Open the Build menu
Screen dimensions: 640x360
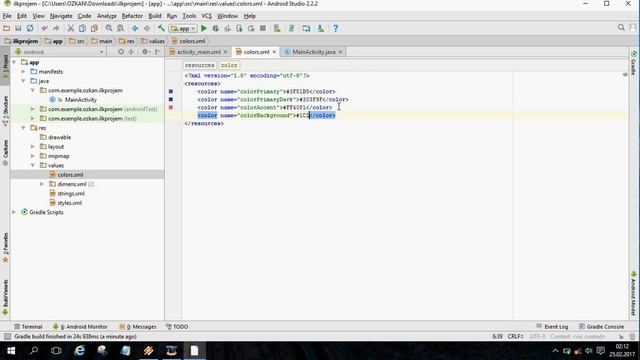pyautogui.click(x=155, y=16)
